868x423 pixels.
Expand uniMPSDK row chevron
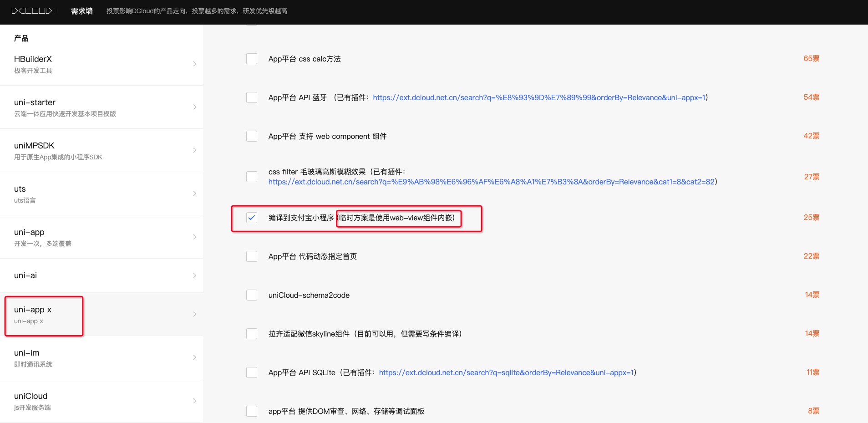pyautogui.click(x=195, y=150)
